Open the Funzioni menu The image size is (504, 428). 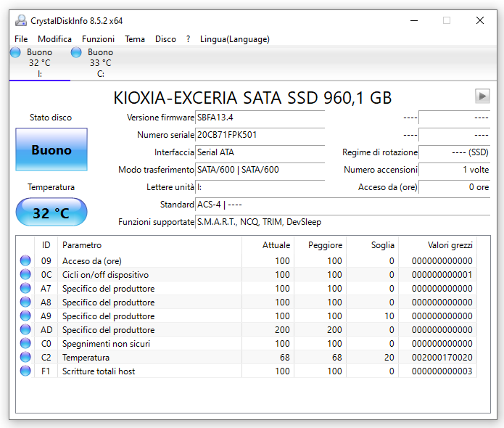pos(98,39)
